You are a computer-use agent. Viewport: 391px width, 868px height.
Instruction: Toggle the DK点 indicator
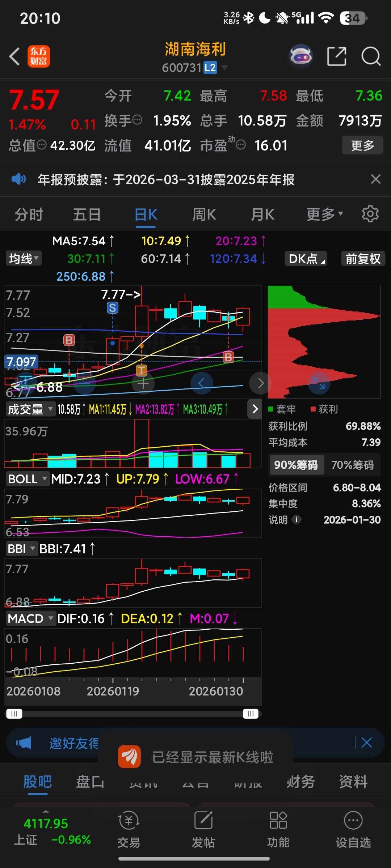coord(306,259)
